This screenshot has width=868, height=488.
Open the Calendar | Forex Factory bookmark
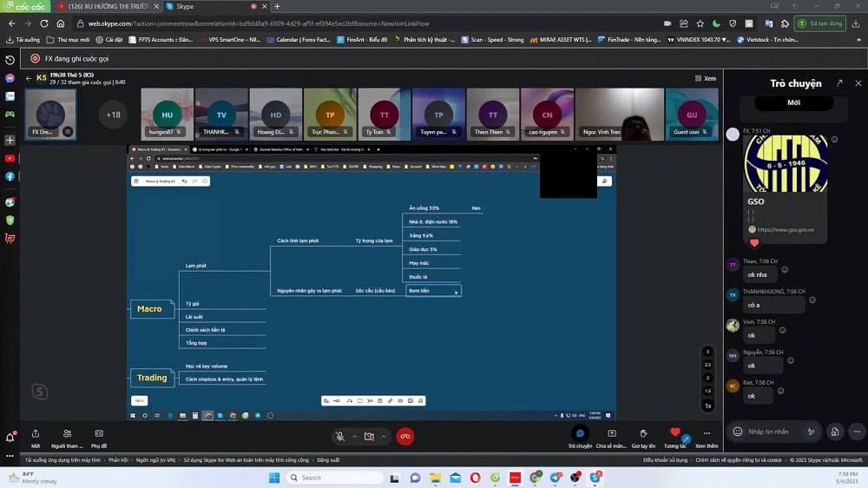[x=298, y=39]
